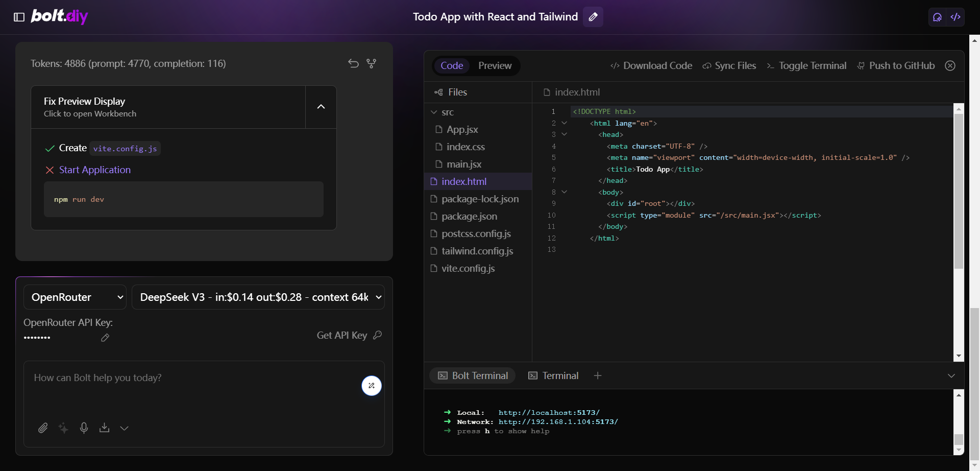The height and width of the screenshot is (471, 980).
Task: Click line number 13 in the editor gutter
Action: (x=551, y=249)
